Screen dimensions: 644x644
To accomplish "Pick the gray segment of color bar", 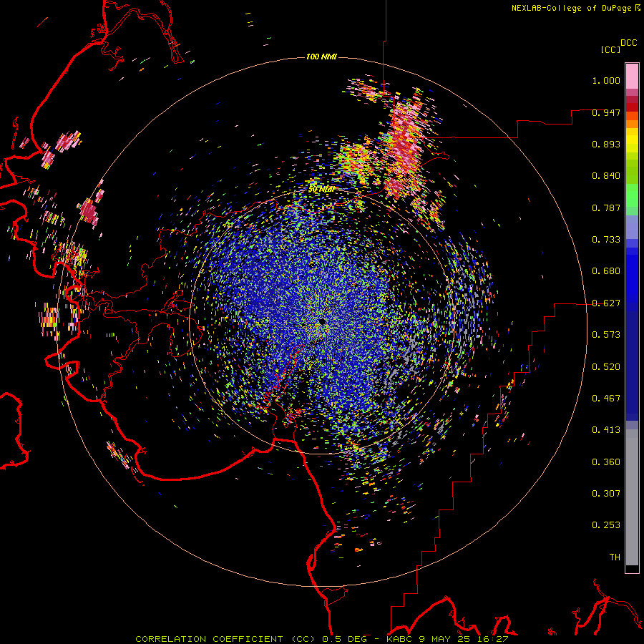I will [632, 497].
